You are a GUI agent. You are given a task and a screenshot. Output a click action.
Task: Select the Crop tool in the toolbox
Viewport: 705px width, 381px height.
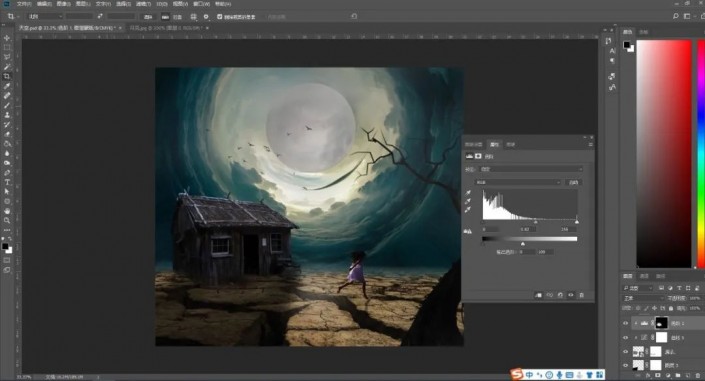pos(7,76)
